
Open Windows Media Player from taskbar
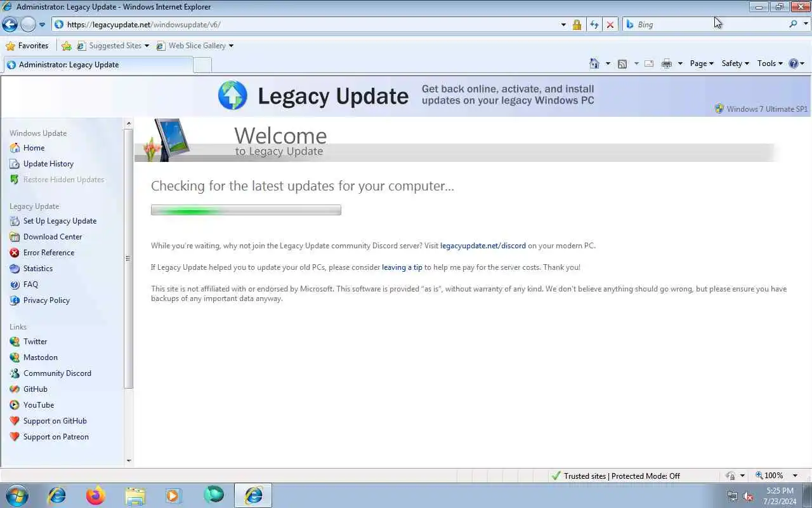click(x=174, y=495)
